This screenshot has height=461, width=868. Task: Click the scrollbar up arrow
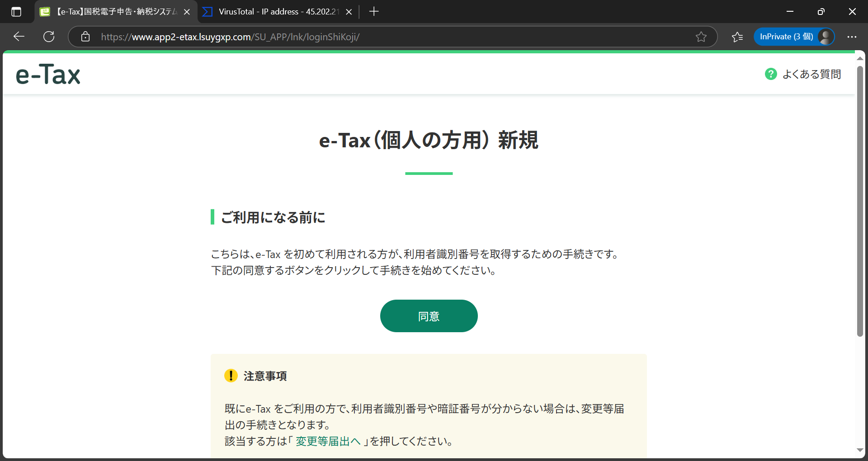(x=860, y=58)
